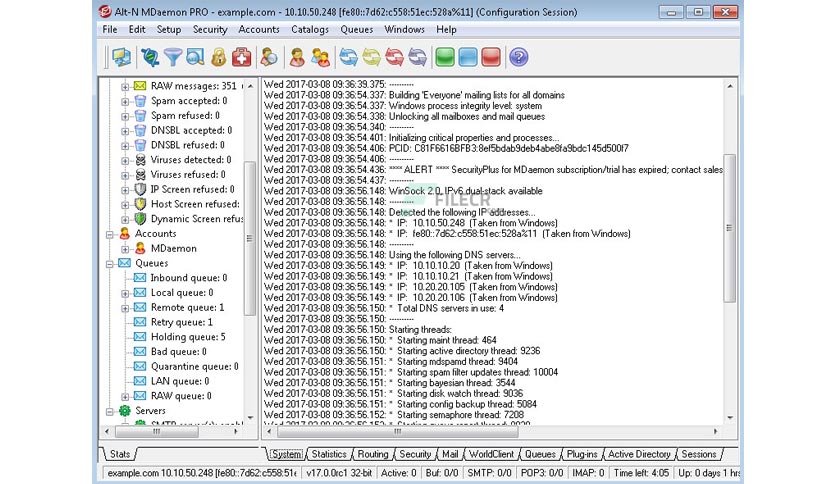Switch to the WorldClient tab

[x=492, y=454]
